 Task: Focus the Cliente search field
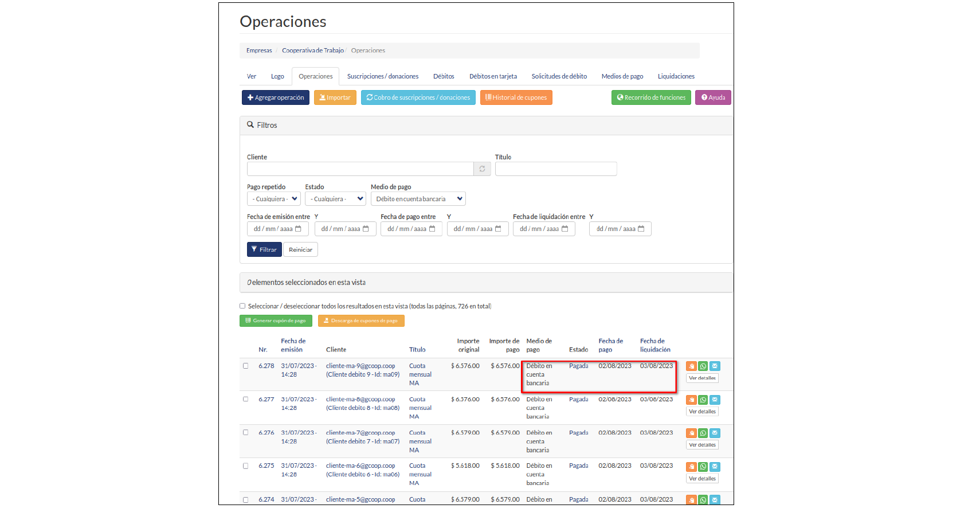click(x=360, y=169)
